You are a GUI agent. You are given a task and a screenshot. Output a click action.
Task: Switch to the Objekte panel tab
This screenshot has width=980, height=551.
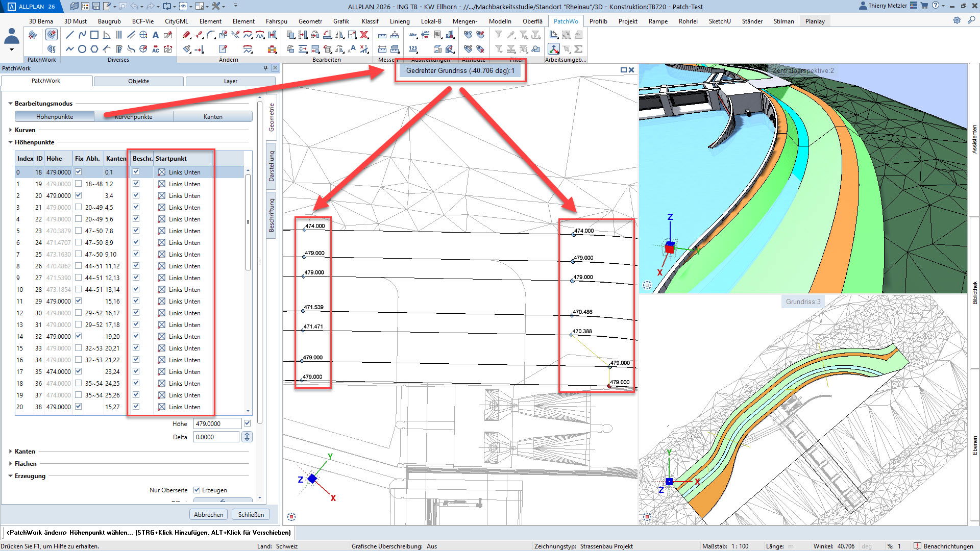coord(138,81)
